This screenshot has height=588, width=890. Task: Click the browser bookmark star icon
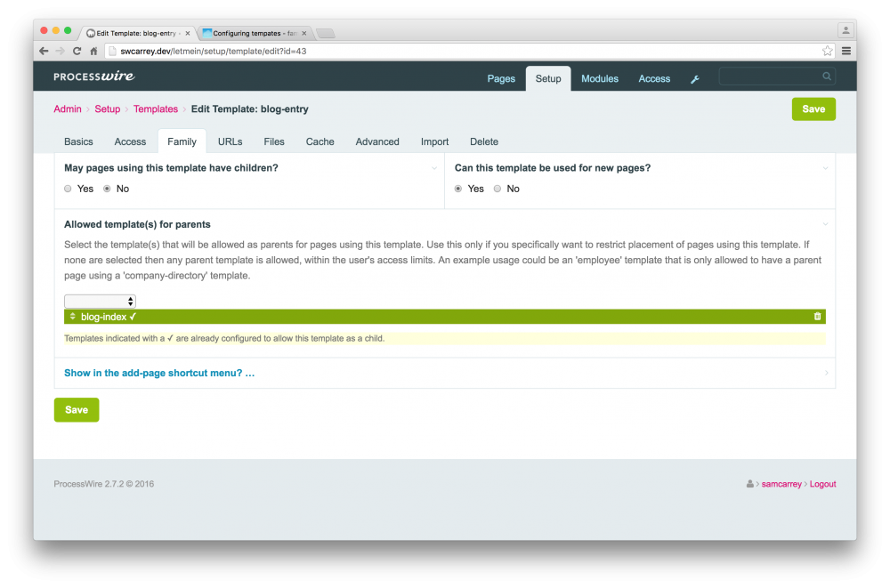coord(828,51)
